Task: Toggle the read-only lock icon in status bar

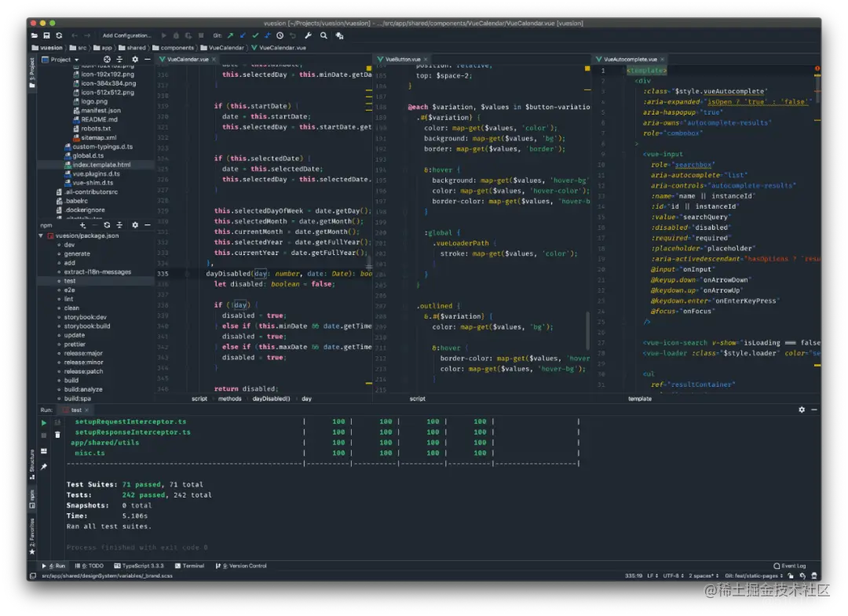Action: (x=791, y=576)
